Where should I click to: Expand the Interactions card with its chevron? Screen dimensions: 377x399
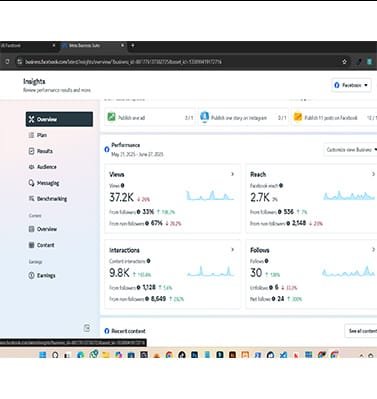click(233, 250)
